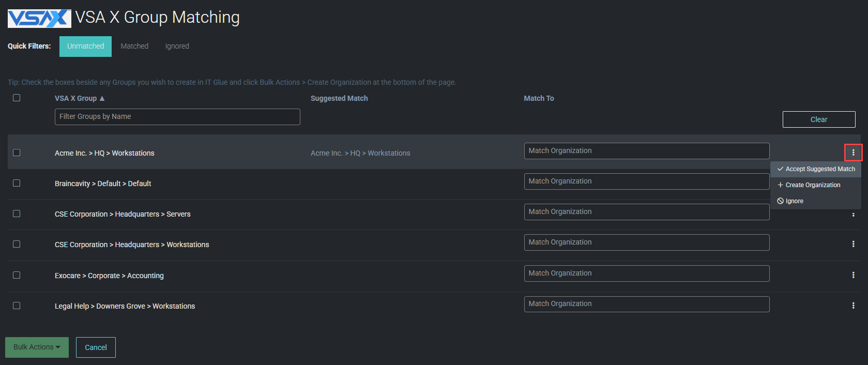Open kebab menu for CSE Corporation Workstations row
Image resolution: width=868 pixels, height=365 pixels.
coord(853,244)
